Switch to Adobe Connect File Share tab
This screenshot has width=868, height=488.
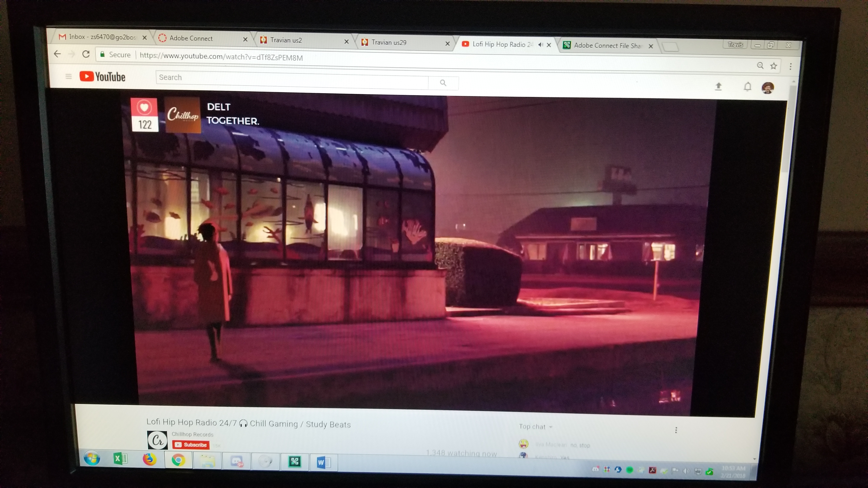tap(608, 45)
